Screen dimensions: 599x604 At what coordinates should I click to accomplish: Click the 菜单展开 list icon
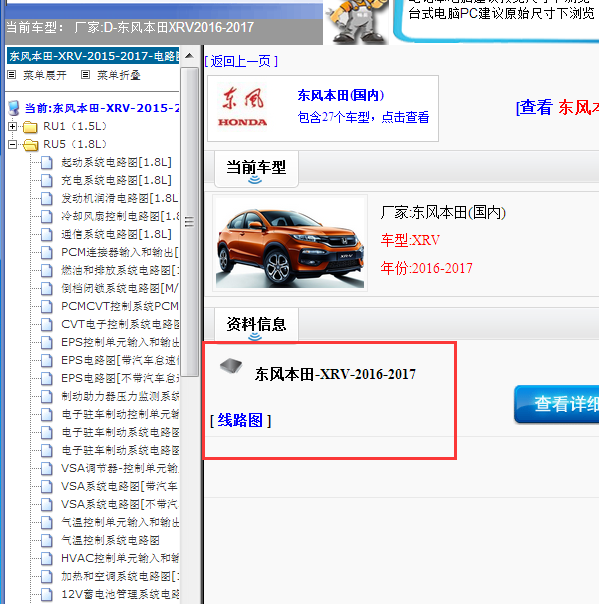coord(12,75)
